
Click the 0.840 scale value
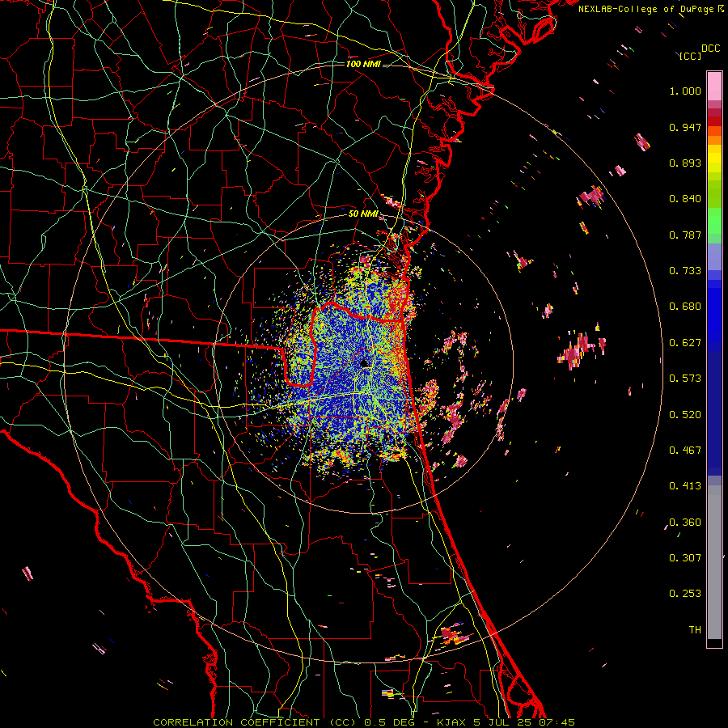[x=685, y=199]
